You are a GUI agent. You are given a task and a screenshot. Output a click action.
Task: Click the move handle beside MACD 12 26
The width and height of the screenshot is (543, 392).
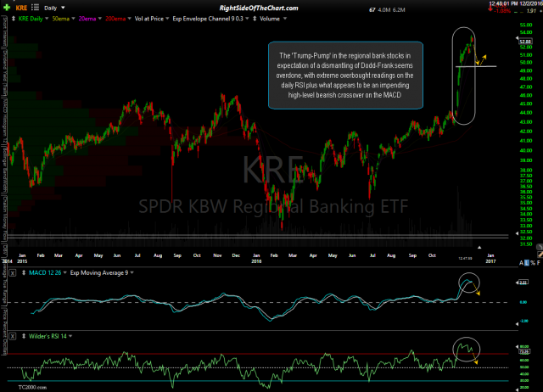pyautogui.click(x=24, y=273)
